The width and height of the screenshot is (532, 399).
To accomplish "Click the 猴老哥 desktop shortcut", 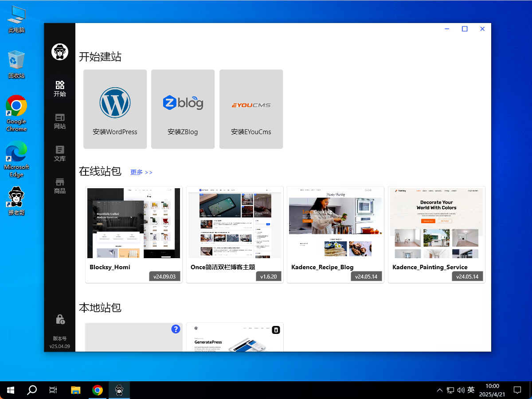I will [16, 201].
